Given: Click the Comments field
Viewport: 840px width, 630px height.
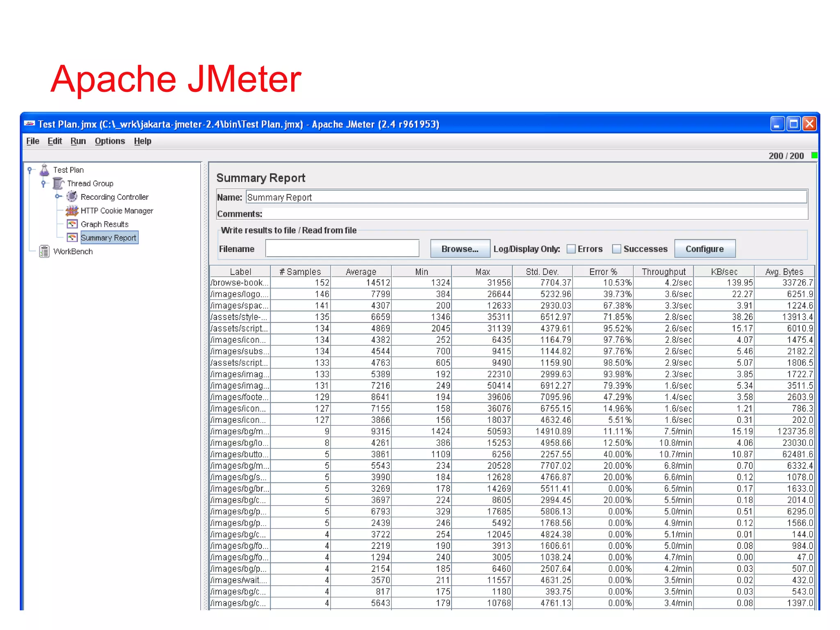Looking at the screenshot, I should 535,214.
